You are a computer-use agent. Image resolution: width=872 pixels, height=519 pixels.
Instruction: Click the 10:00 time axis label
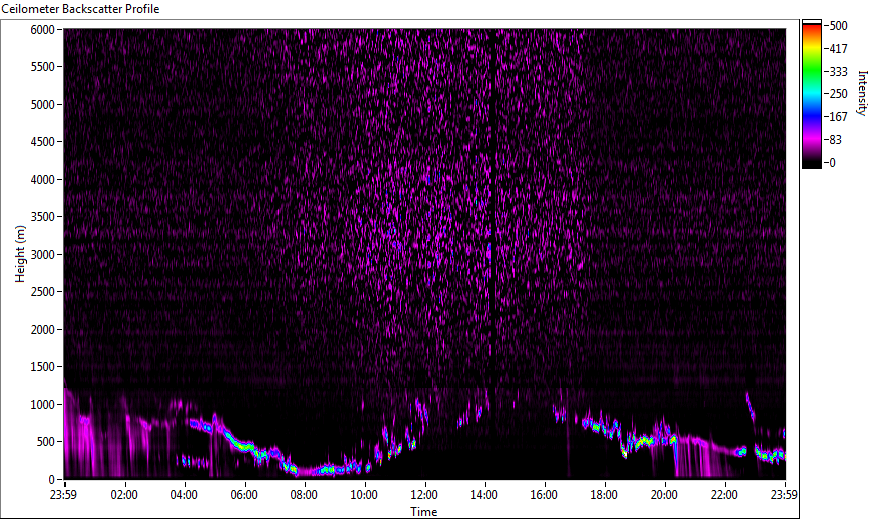[x=364, y=495]
